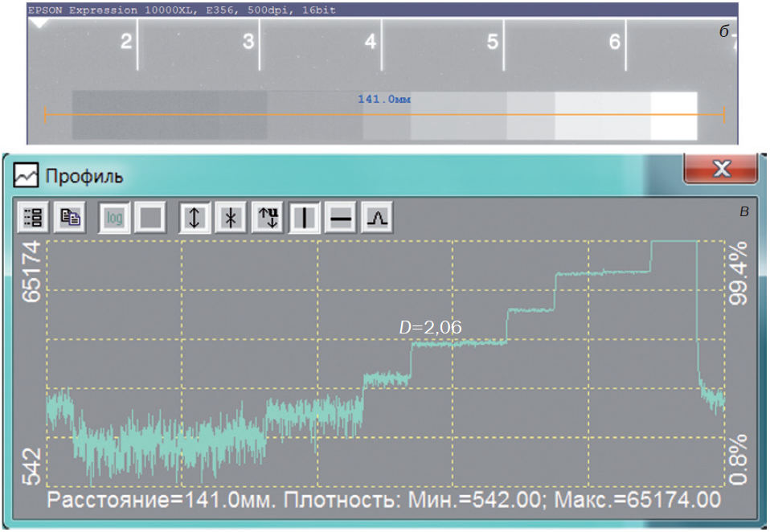
Task: Toggle the log scale button
Action: click(x=116, y=218)
